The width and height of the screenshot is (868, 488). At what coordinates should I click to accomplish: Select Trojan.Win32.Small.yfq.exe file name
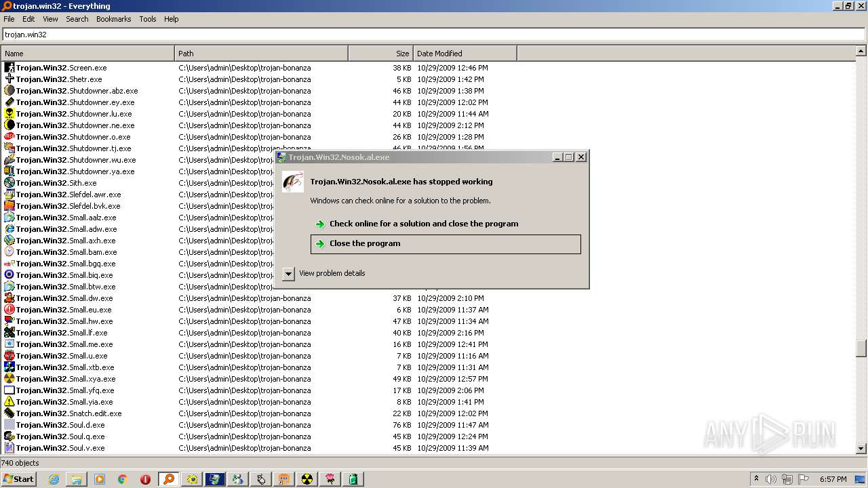(65, 390)
